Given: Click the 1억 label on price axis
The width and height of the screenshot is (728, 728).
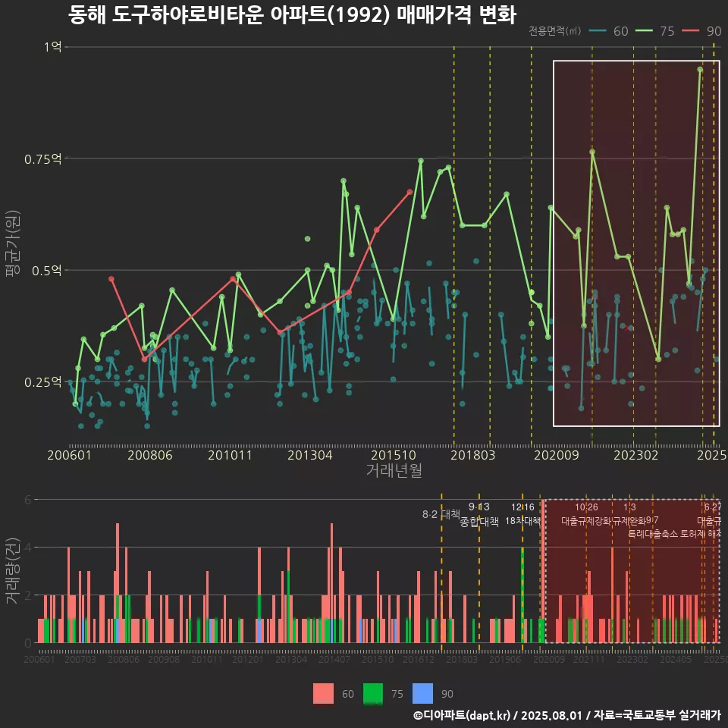Looking at the screenshot, I should point(53,46).
